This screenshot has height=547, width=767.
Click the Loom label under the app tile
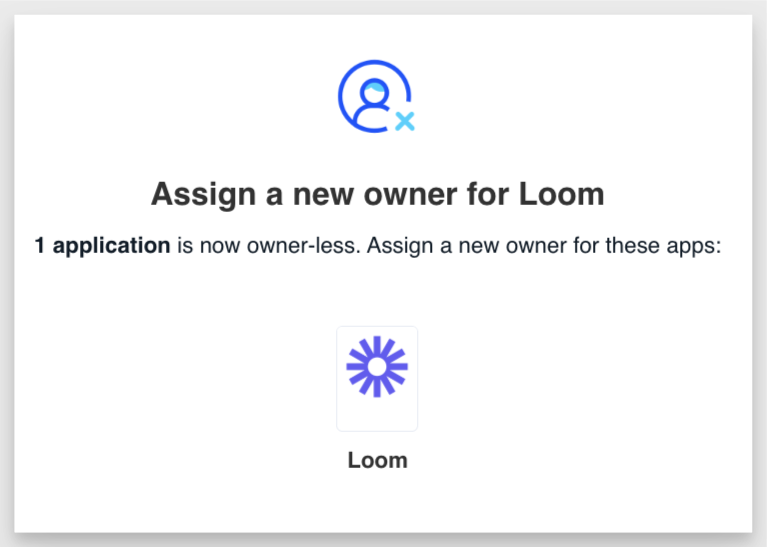pos(377,460)
